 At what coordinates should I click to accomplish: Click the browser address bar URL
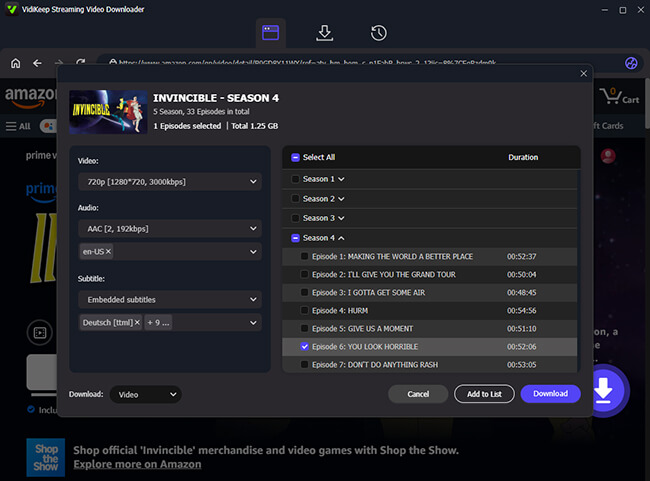307,63
